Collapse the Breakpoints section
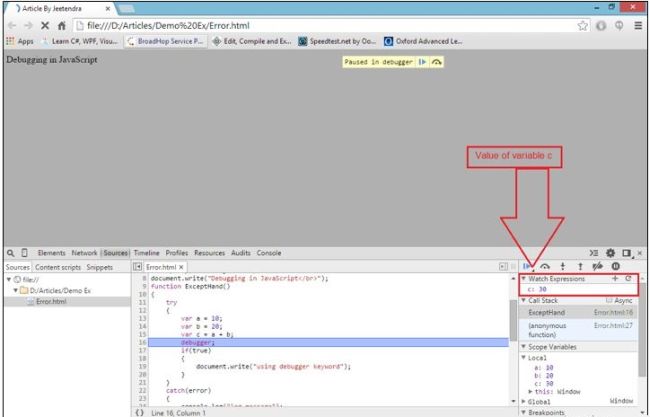Viewport: 650px width, 417px height. pyautogui.click(x=523, y=413)
